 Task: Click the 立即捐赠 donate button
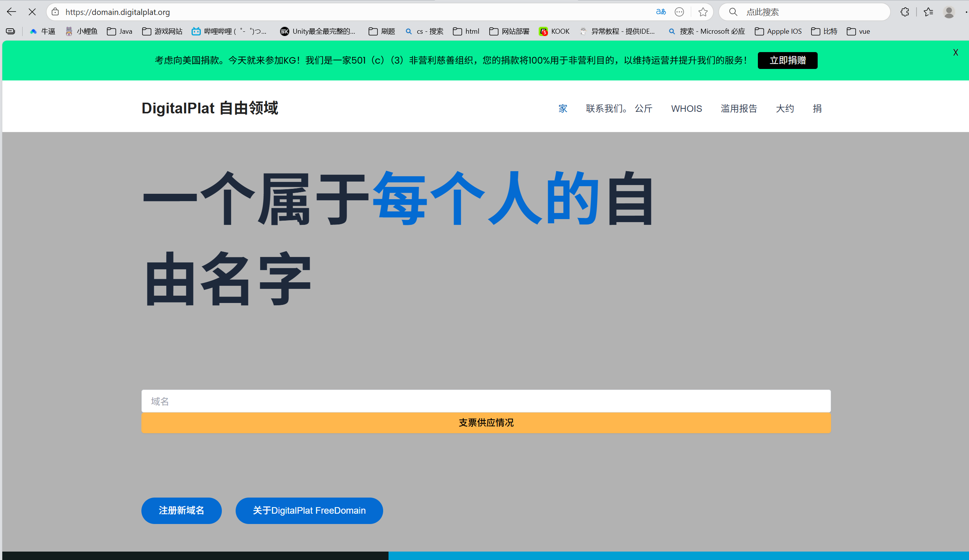coord(787,61)
